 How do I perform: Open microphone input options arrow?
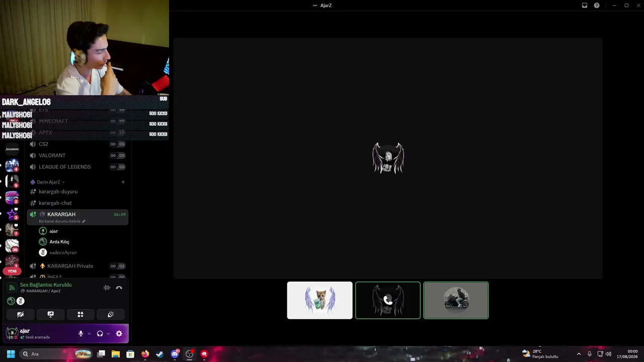coord(89,333)
